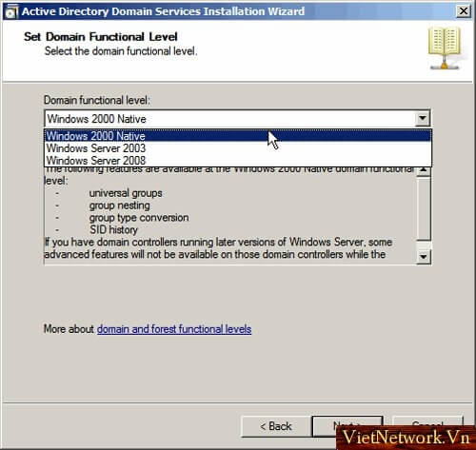Open domain and forest functional levels link
476x450 pixels.
coord(174,329)
